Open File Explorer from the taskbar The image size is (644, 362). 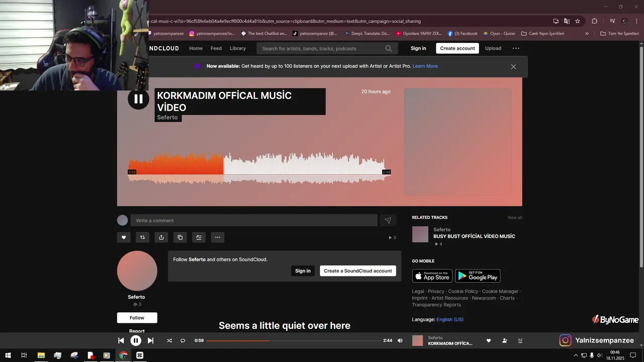(x=41, y=355)
